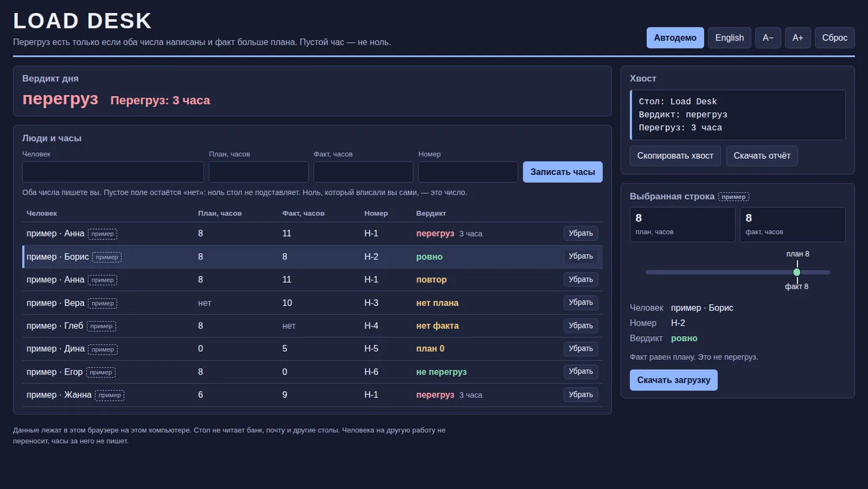Screen dimensions: 868x489
Task: Click into the План, часов input
Action: point(259,172)
